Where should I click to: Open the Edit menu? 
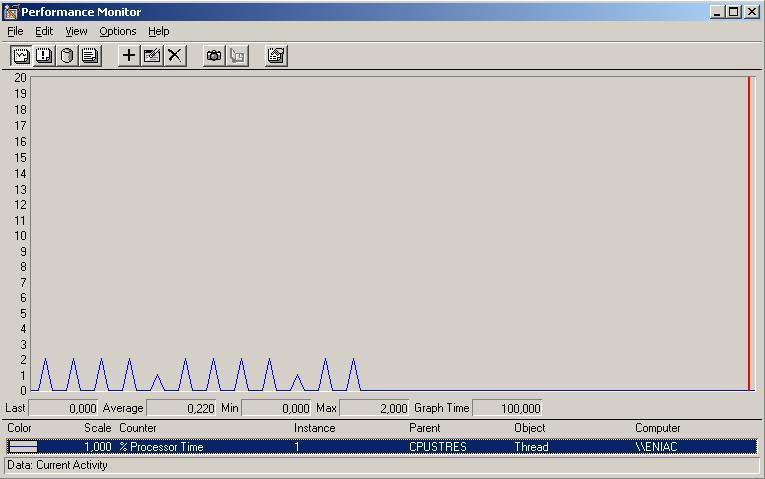(x=44, y=31)
